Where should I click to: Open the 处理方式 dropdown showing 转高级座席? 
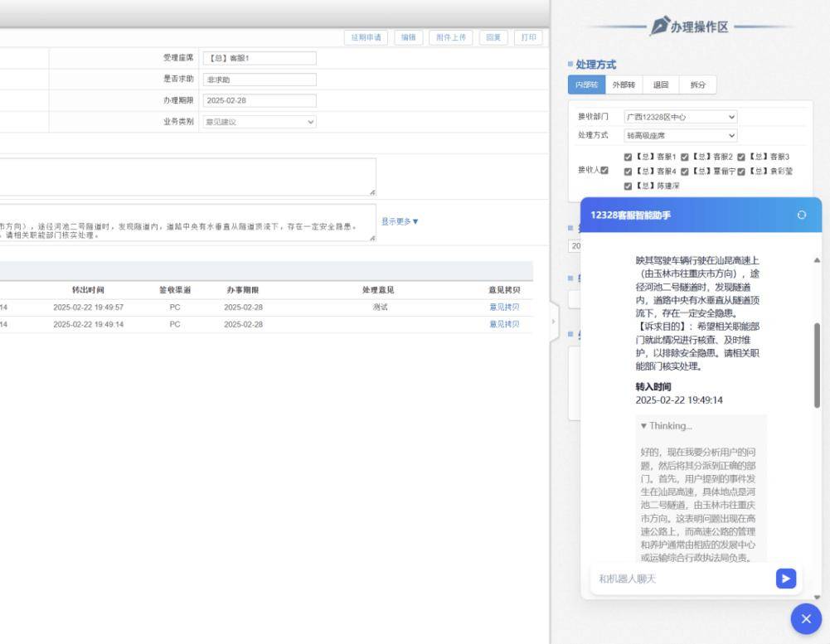coord(680,135)
